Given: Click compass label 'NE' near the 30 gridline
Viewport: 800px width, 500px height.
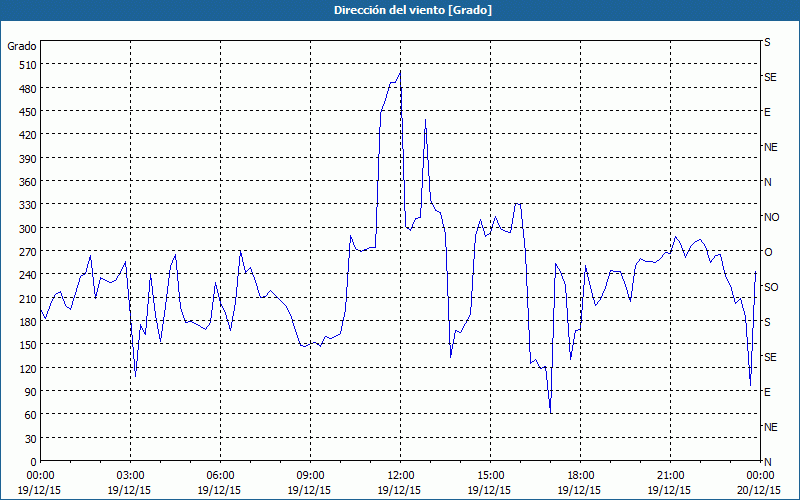Looking at the screenshot, I should click(771, 427).
